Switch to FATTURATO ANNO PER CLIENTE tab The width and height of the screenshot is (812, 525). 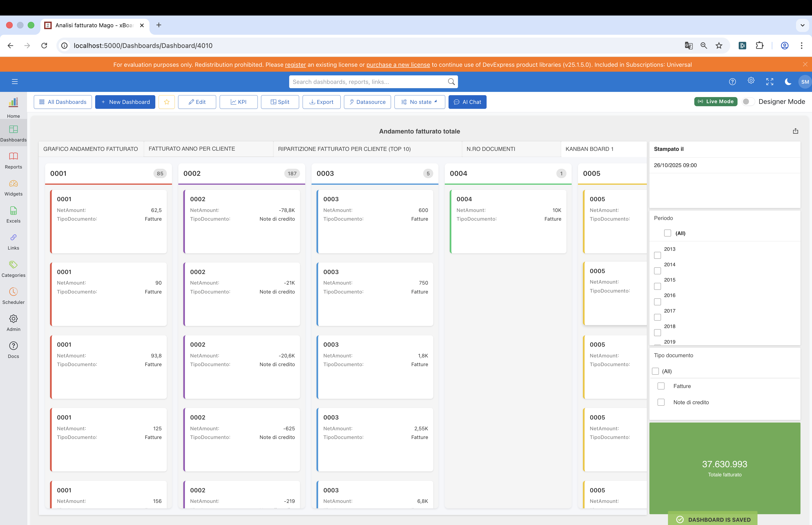pos(209,149)
